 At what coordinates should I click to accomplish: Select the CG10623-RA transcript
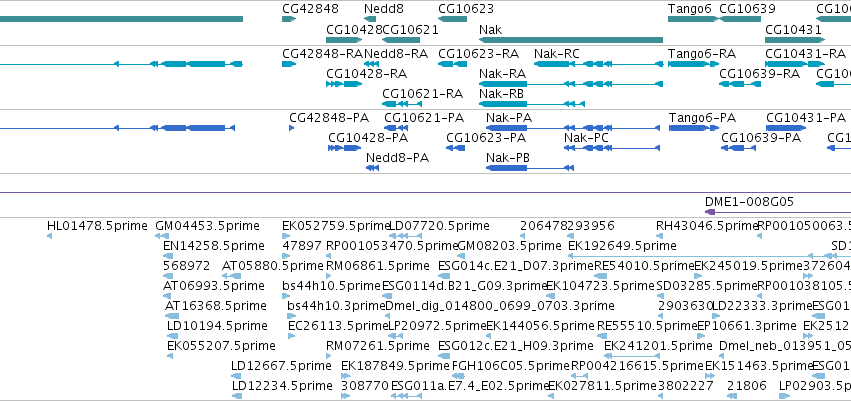(452, 63)
